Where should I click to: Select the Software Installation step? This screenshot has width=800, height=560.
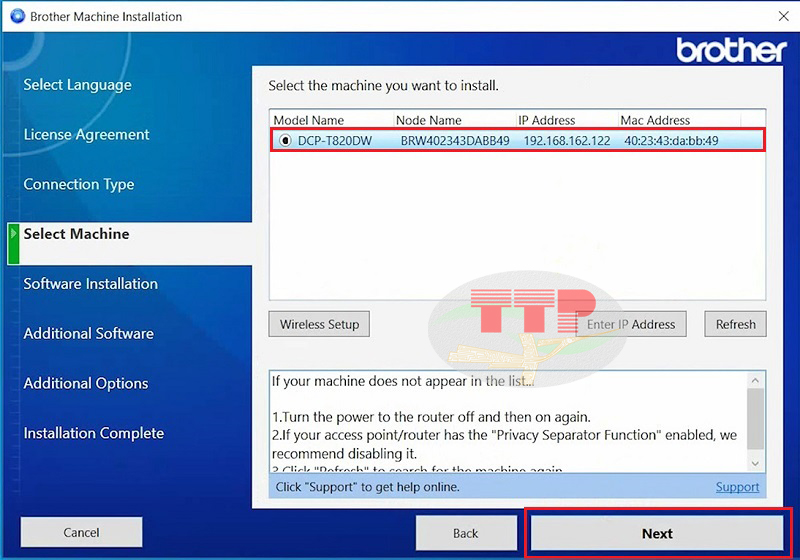pyautogui.click(x=91, y=284)
